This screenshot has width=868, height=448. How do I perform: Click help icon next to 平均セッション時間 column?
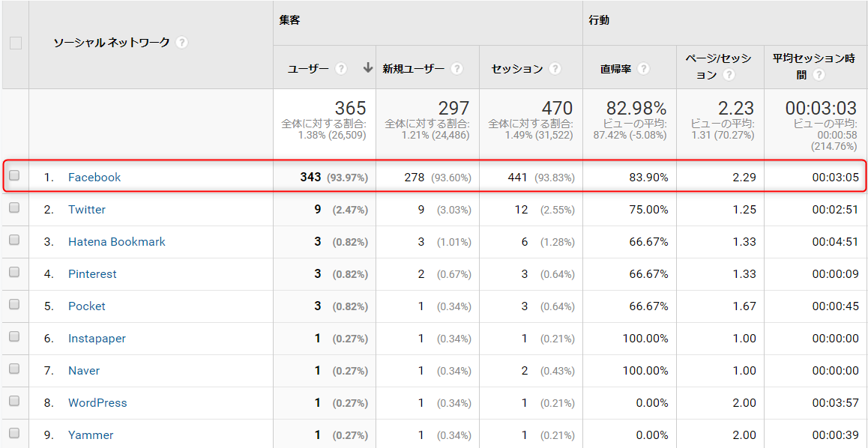(819, 75)
